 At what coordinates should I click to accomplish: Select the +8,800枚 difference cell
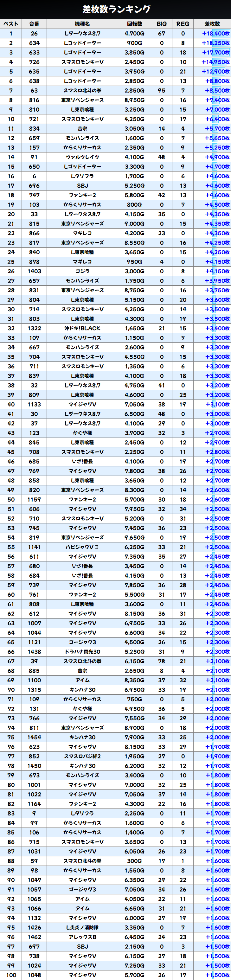point(212,81)
